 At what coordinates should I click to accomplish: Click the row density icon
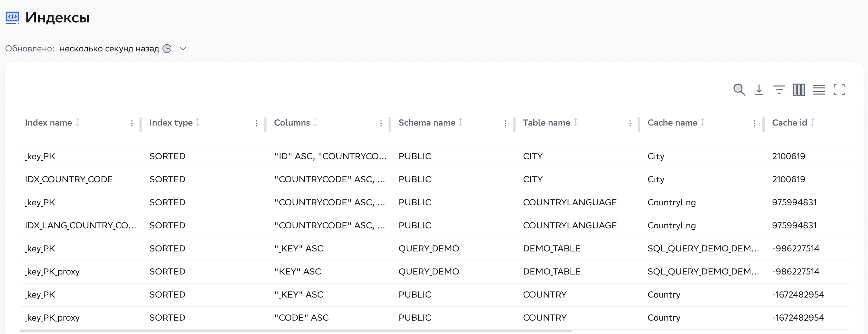pyautogui.click(x=819, y=89)
